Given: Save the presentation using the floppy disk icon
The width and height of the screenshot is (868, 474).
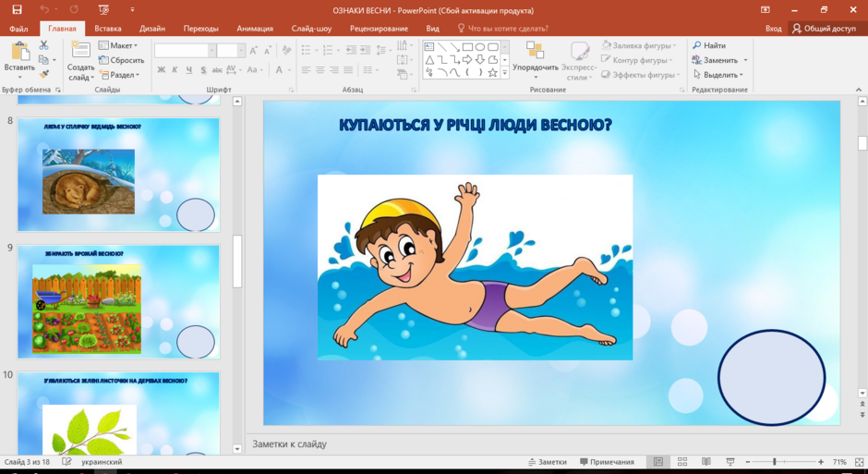Looking at the screenshot, I should [x=17, y=9].
